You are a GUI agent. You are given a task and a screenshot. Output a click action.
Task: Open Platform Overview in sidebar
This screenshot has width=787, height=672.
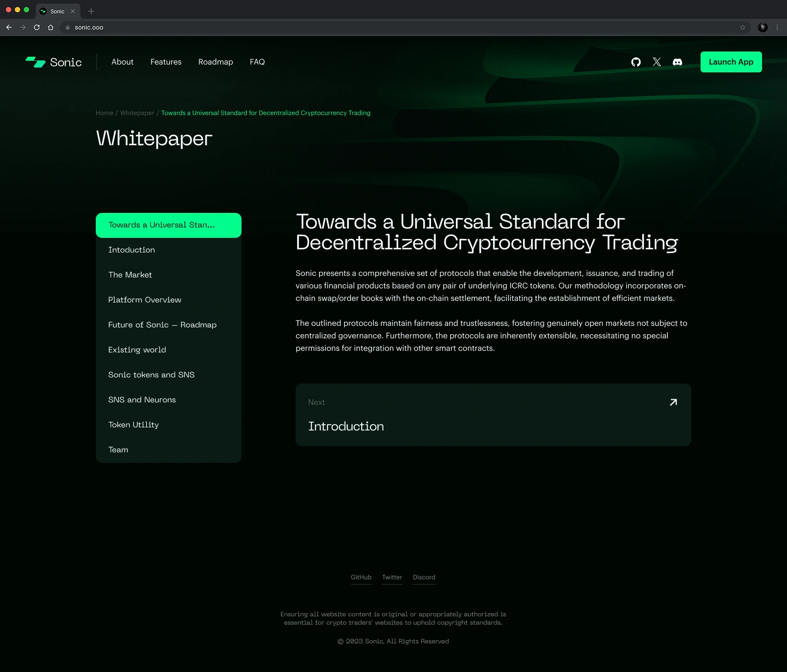(x=169, y=300)
